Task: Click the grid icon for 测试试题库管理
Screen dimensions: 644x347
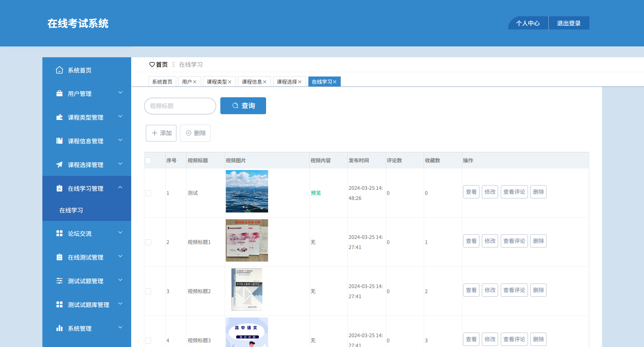Action: 59,305
